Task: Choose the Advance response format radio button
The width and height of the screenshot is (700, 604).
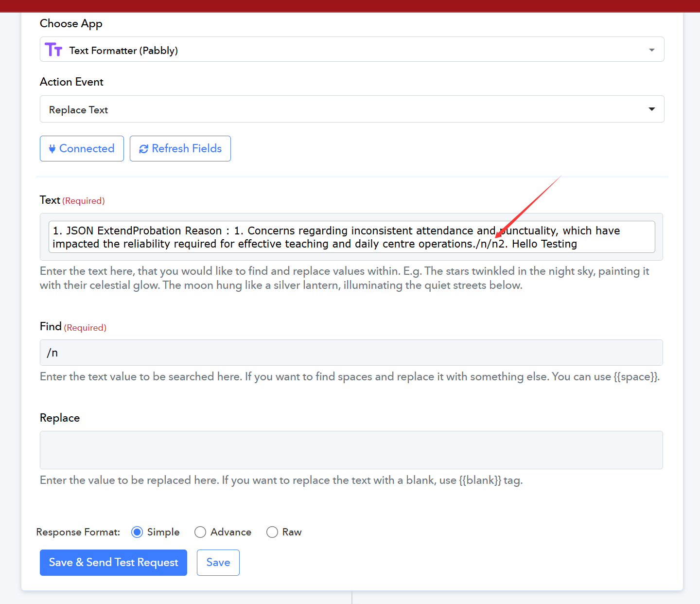Action: [x=200, y=532]
